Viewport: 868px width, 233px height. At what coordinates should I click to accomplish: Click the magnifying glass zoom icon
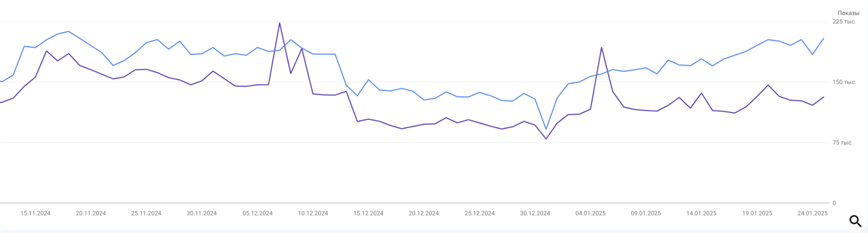pos(856,221)
